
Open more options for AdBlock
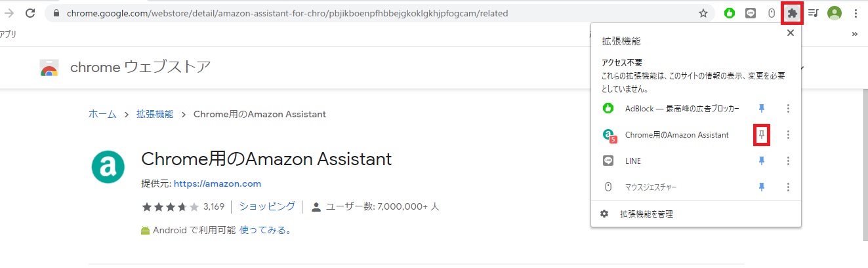(x=788, y=108)
